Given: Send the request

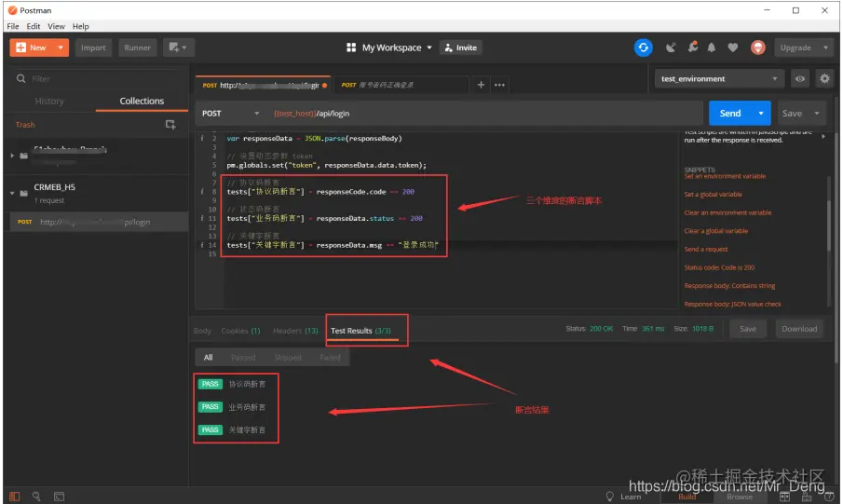Looking at the screenshot, I should tap(730, 113).
